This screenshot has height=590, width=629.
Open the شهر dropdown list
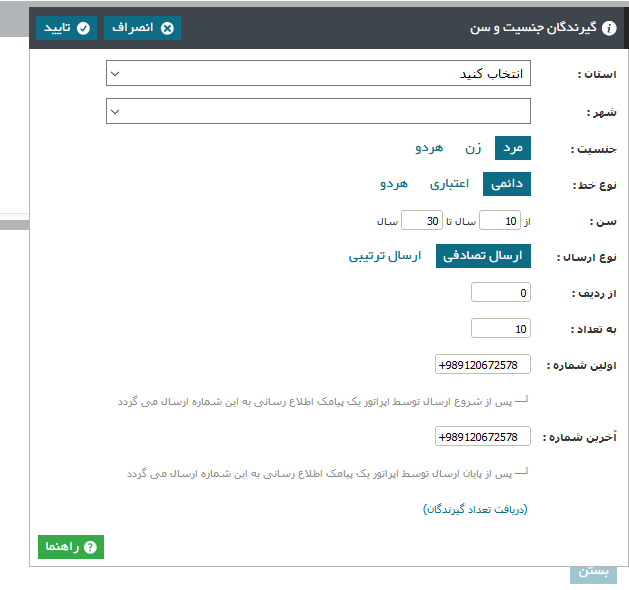point(318,111)
